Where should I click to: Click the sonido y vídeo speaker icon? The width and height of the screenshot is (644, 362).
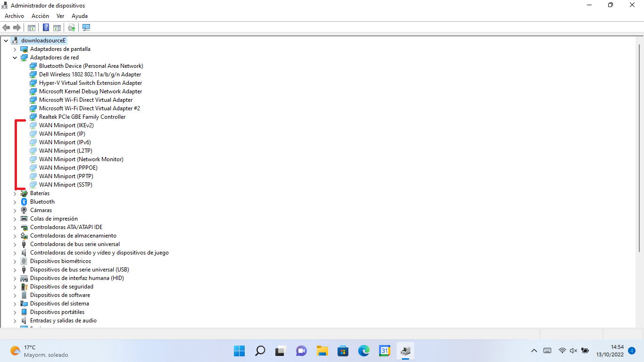[24, 253]
